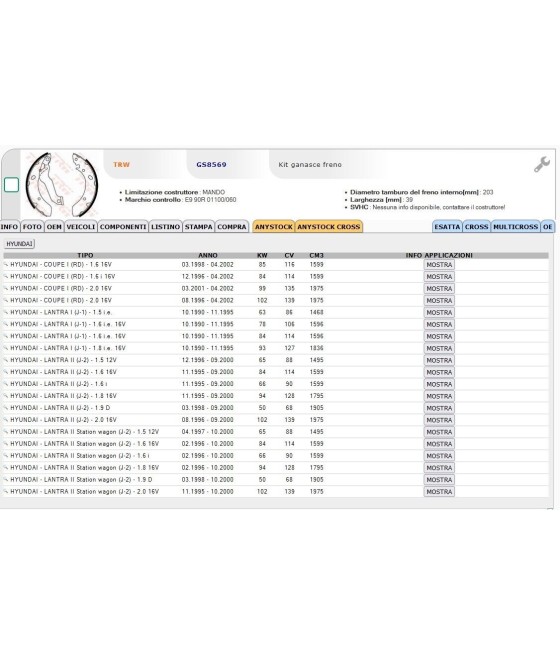Click MOSTRA for Lantra II Station wagon 1.8 16V
The height and width of the screenshot is (655, 560).
click(x=439, y=468)
